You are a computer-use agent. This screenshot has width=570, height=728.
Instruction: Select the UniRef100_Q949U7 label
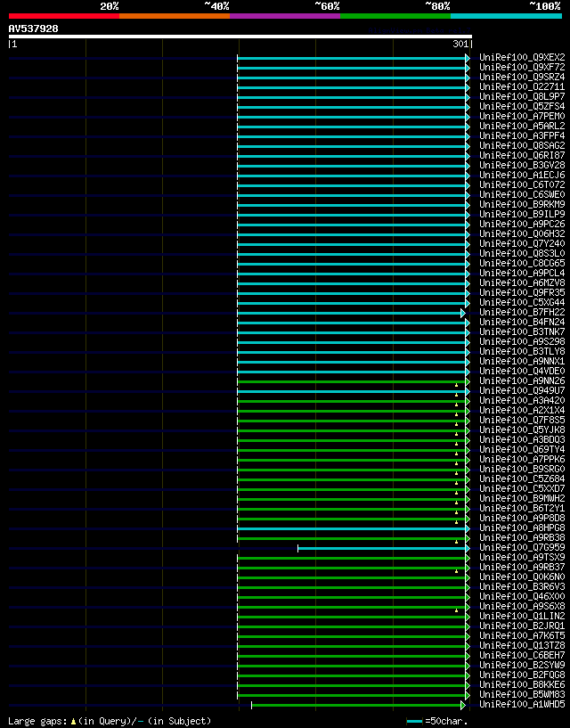coord(522,390)
